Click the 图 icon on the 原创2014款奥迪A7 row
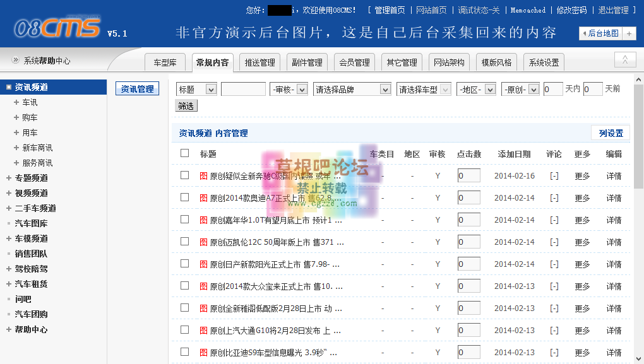 [x=203, y=197]
